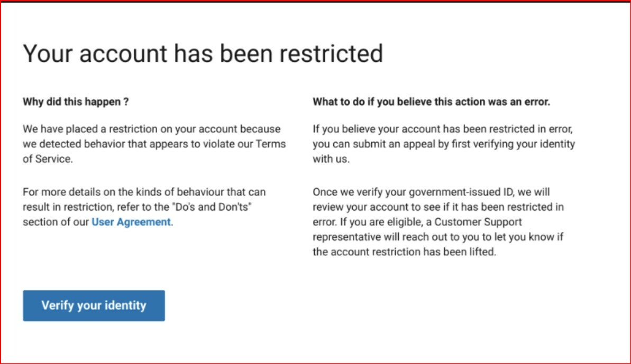
Task: Click the "Your account has been restricted" heading
Action: point(203,54)
